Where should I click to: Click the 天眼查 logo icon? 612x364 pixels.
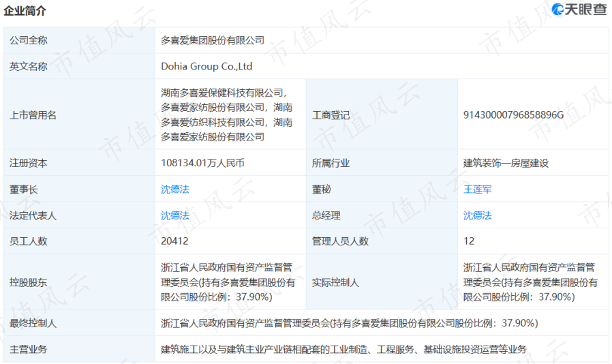click(x=557, y=10)
